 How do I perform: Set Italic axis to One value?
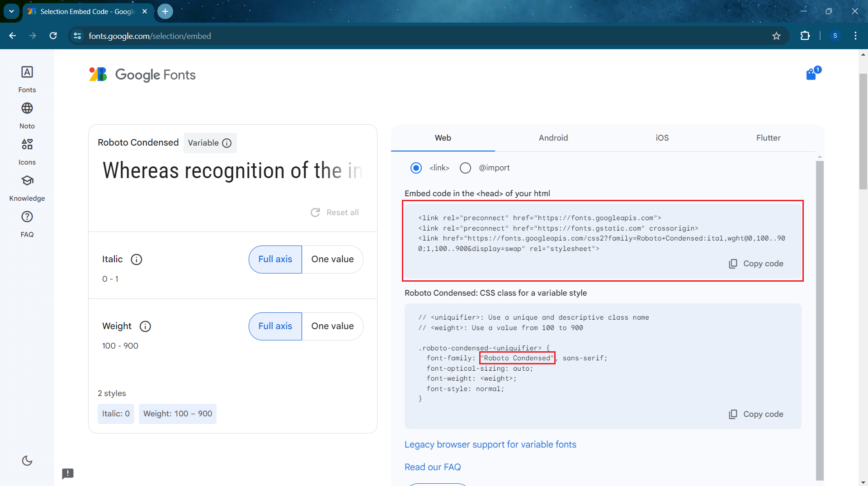[332, 260]
